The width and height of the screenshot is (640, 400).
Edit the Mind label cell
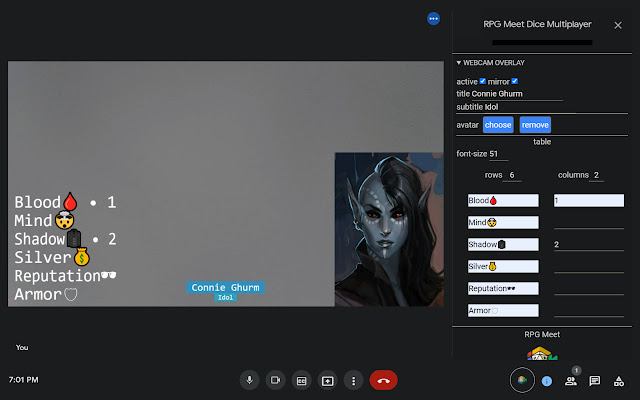click(x=503, y=222)
